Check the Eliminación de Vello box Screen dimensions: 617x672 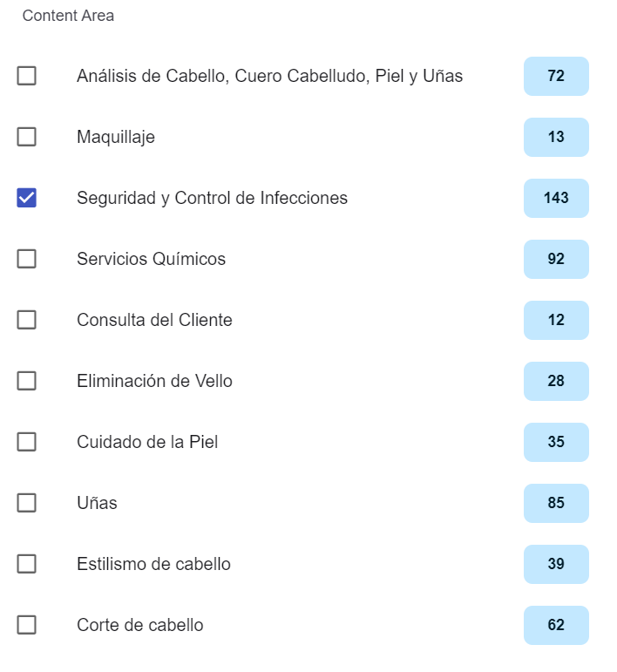(27, 381)
